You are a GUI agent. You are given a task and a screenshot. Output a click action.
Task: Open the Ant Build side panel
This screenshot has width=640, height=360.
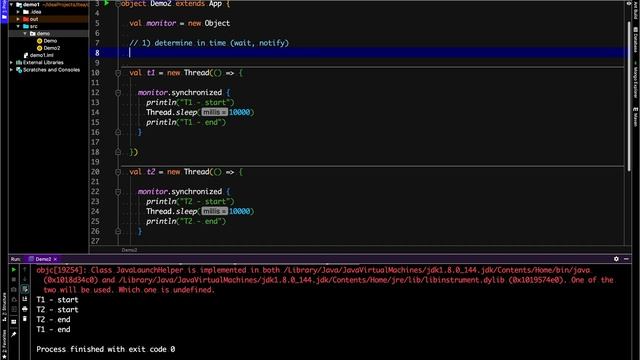(x=636, y=9)
